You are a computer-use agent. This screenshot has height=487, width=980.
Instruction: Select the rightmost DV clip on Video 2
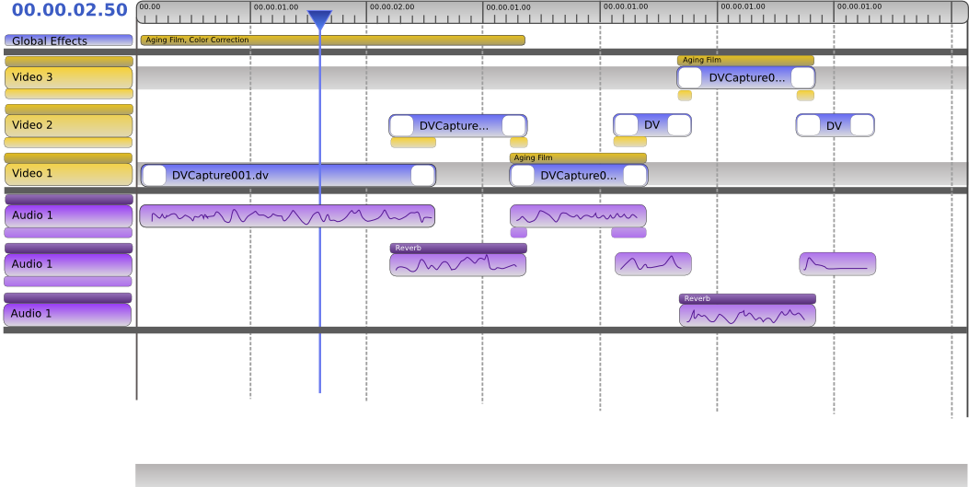point(835,126)
